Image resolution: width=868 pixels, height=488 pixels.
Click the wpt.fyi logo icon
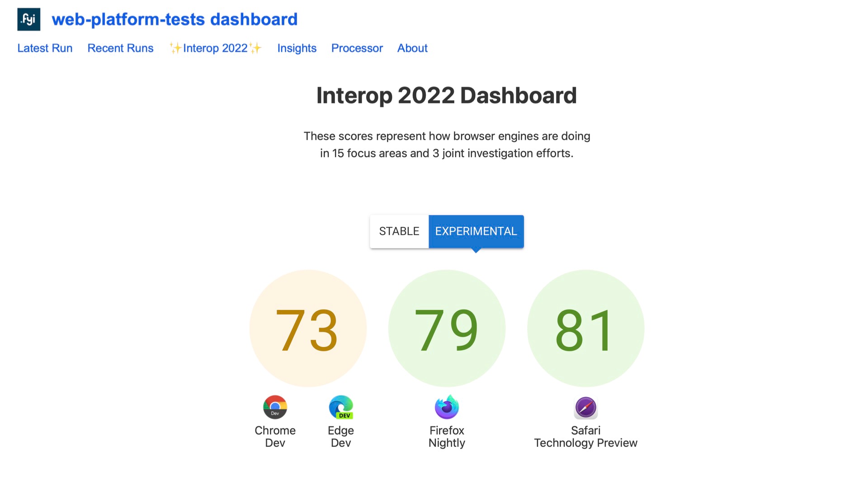28,19
